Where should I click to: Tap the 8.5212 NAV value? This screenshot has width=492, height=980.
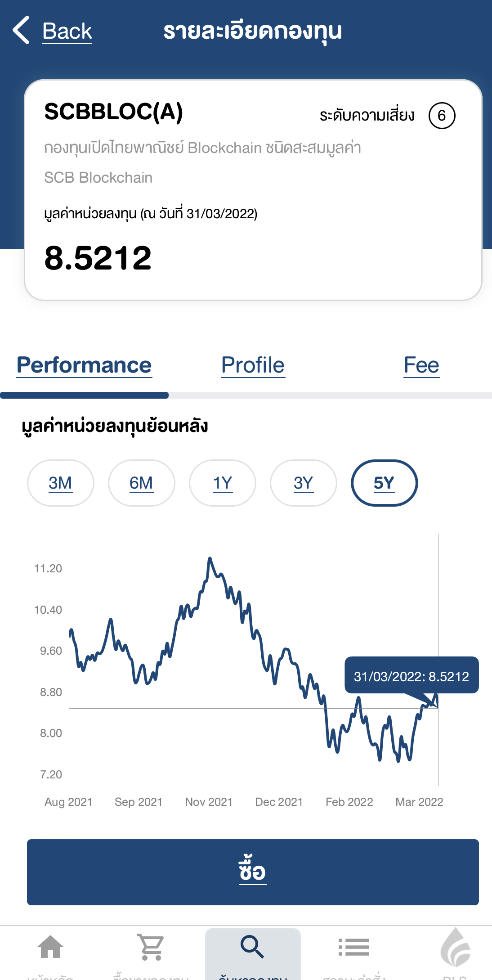98,258
